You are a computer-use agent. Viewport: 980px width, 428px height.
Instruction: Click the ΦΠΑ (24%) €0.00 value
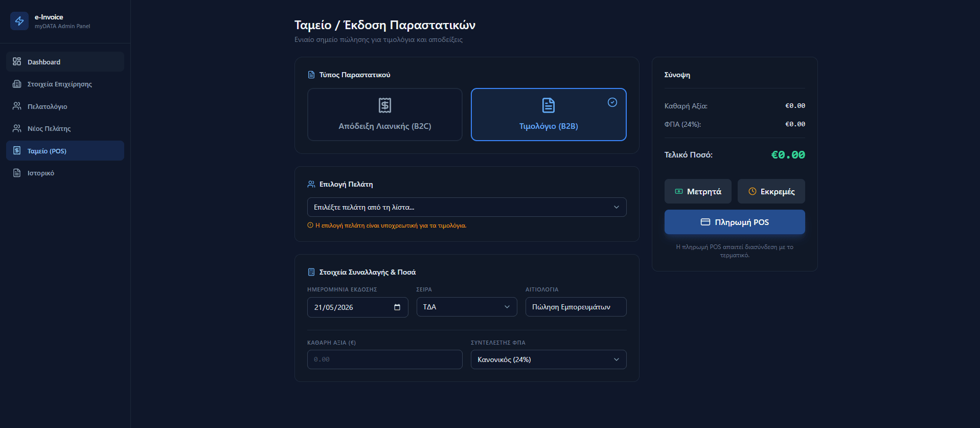pyautogui.click(x=795, y=124)
